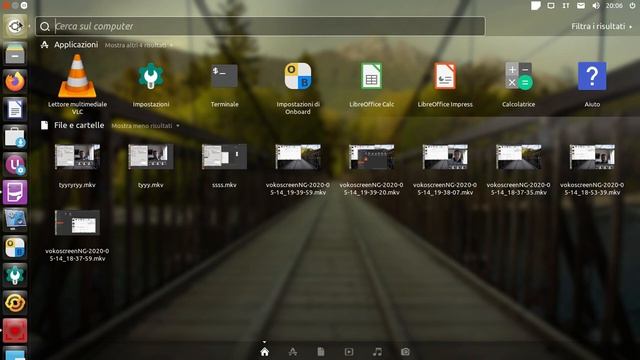
Task: Open vokoscreenNG 18-37-59.mkv recording
Action: 77,223
